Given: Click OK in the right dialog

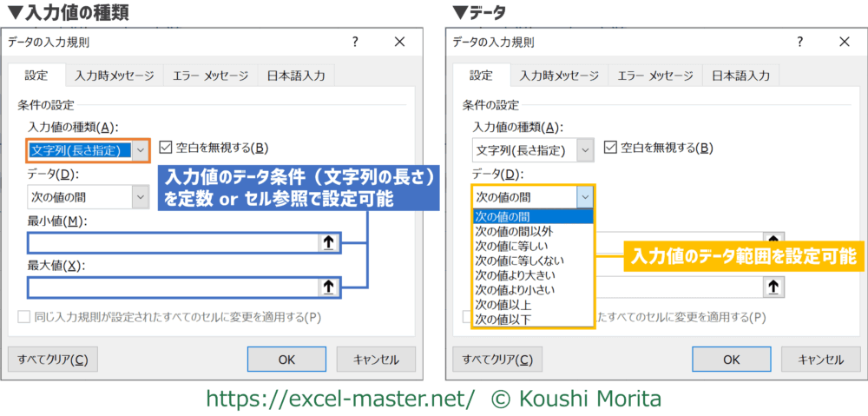Looking at the screenshot, I should click(731, 359).
